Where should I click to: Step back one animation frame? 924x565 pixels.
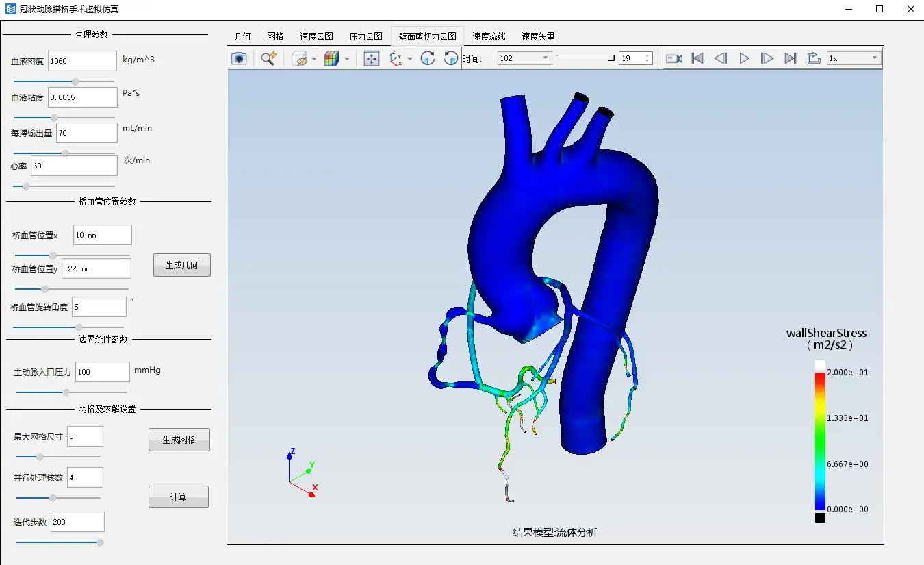click(x=721, y=59)
